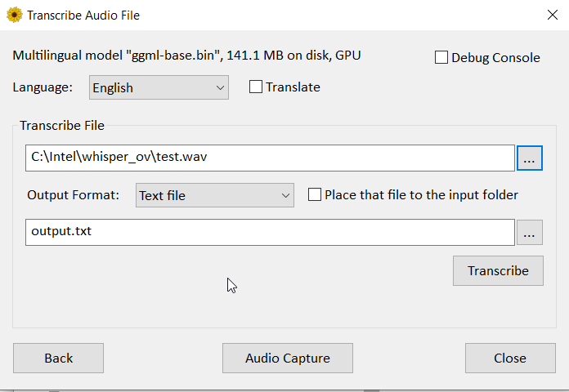Browse for input audio file test.wav

point(529,158)
